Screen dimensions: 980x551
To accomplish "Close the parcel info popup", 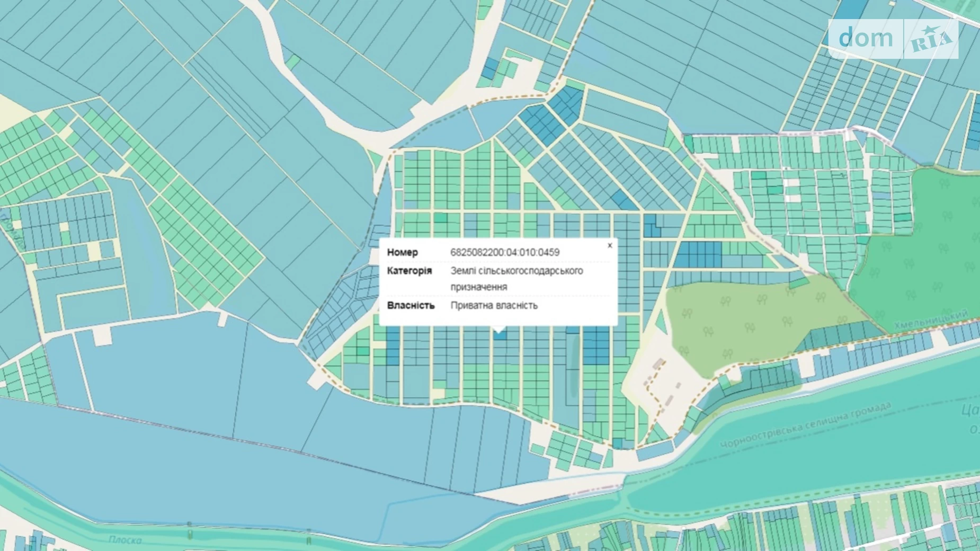I will pyautogui.click(x=610, y=245).
